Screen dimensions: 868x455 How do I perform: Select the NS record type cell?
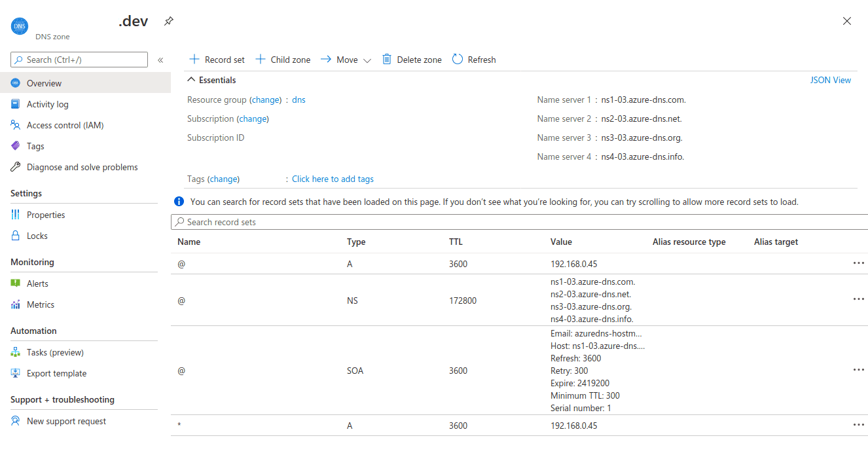pyautogui.click(x=352, y=301)
